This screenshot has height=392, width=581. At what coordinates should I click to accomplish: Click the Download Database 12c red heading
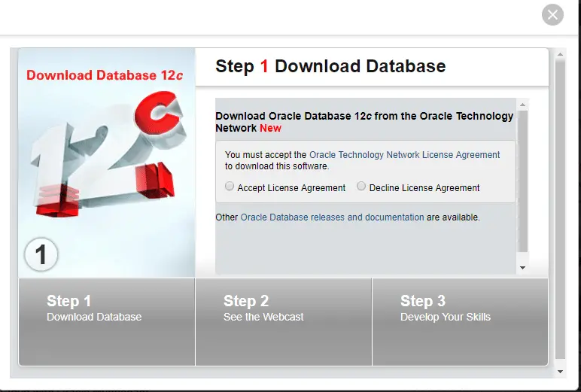tap(105, 75)
